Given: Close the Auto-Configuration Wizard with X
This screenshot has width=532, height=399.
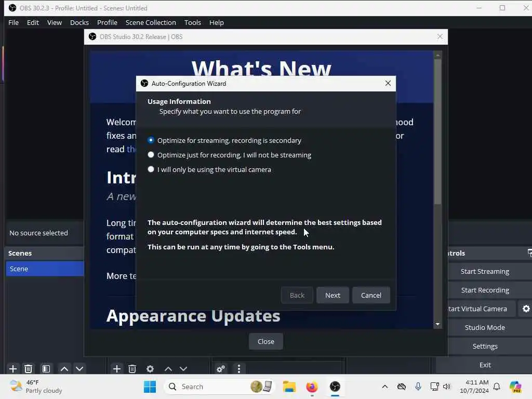Looking at the screenshot, I should coord(388,83).
